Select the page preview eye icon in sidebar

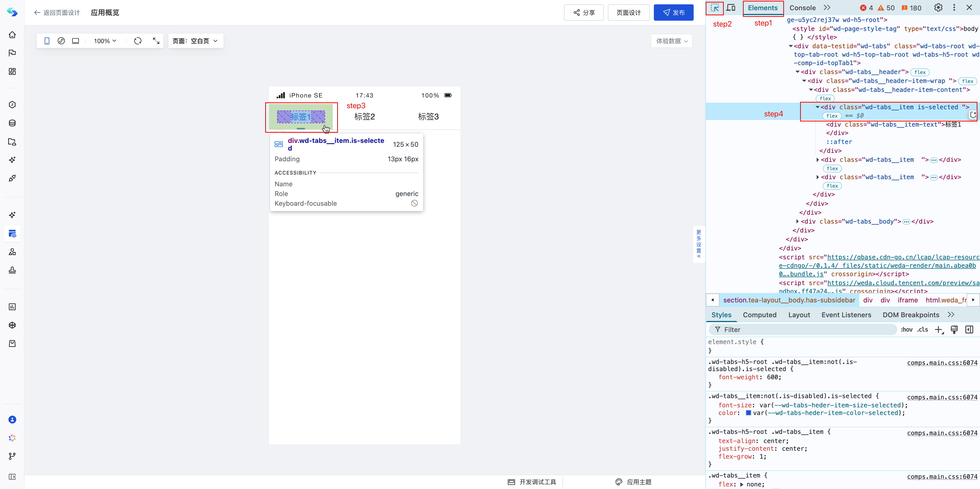(x=12, y=234)
